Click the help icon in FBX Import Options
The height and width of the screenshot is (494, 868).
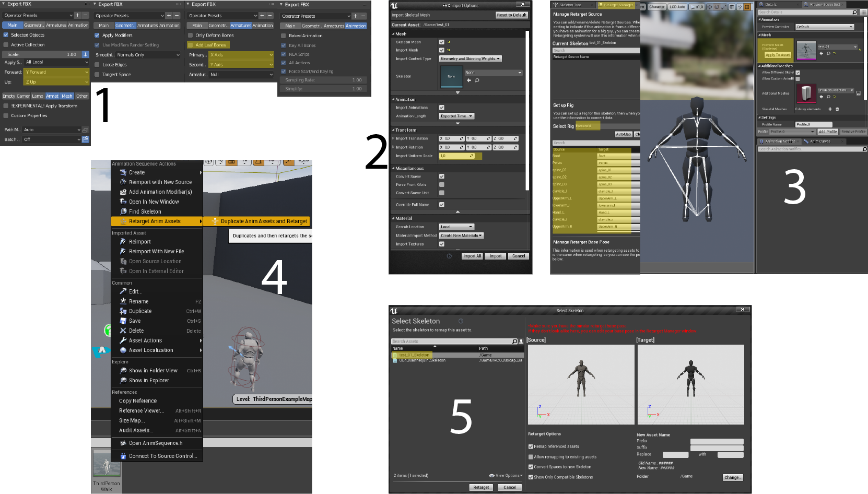pos(449,256)
